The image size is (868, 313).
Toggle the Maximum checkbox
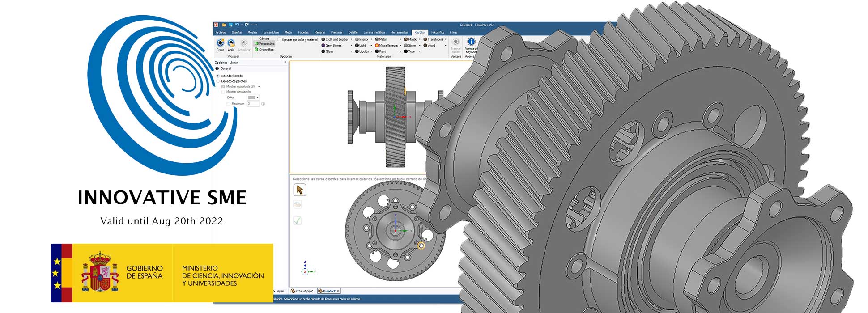(228, 104)
